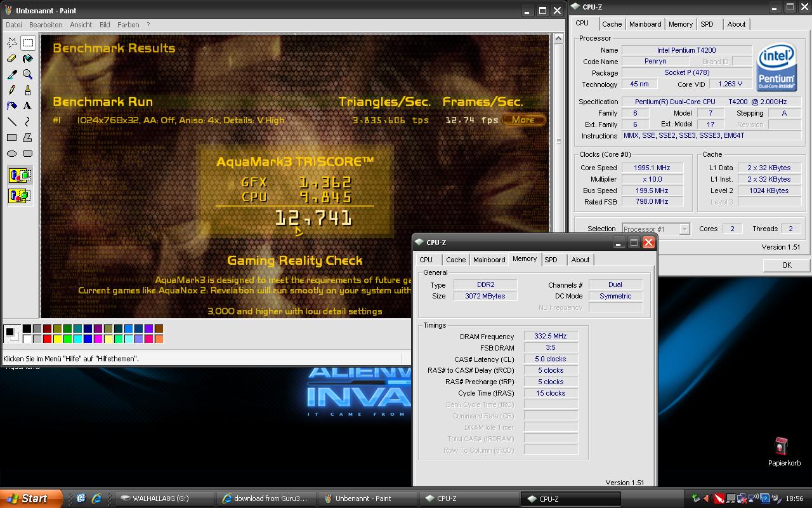Click the Intel Pentium logo image
Viewport: 812px width, 508px height.
coord(776,66)
